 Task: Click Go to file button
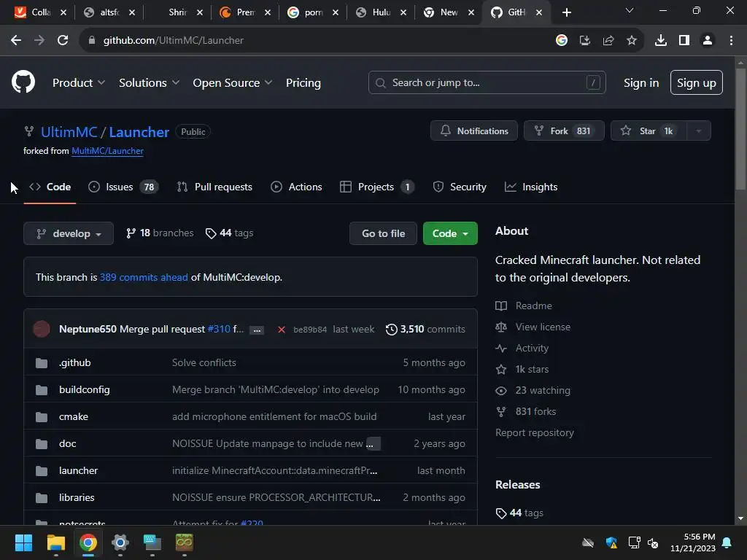tap(383, 233)
